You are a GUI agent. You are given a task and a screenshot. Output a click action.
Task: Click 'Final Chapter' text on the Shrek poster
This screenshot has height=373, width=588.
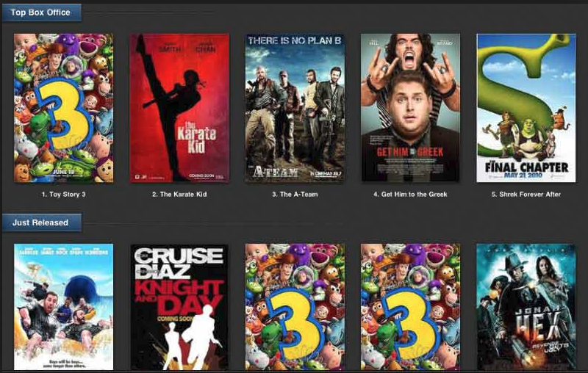[x=526, y=167]
